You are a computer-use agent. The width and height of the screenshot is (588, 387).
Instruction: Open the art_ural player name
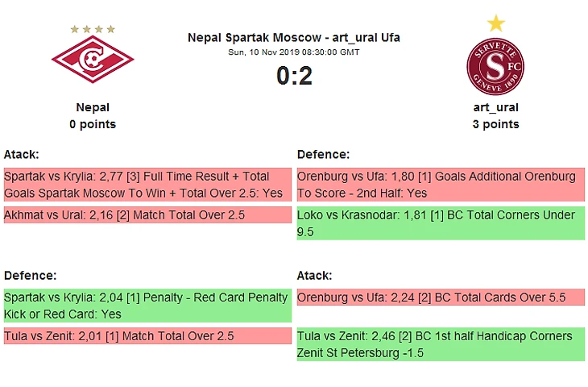[x=495, y=107]
